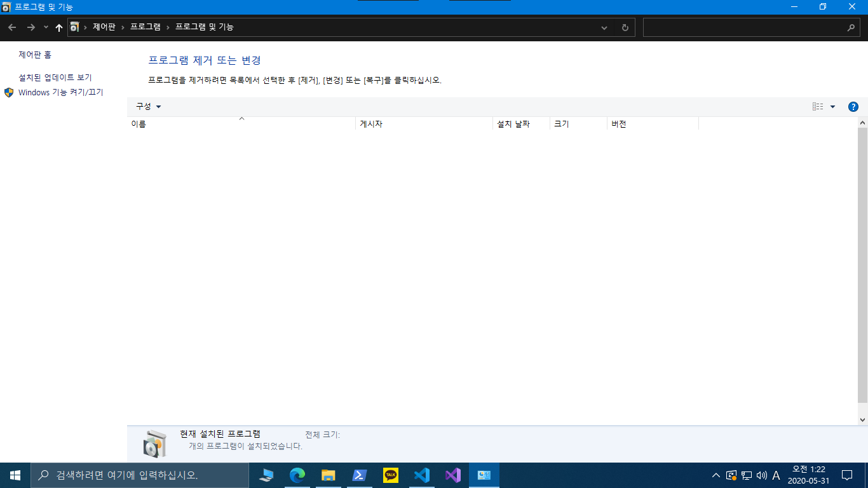The height and width of the screenshot is (488, 868).
Task: Open Visual Studio from taskbar
Action: coord(452,475)
